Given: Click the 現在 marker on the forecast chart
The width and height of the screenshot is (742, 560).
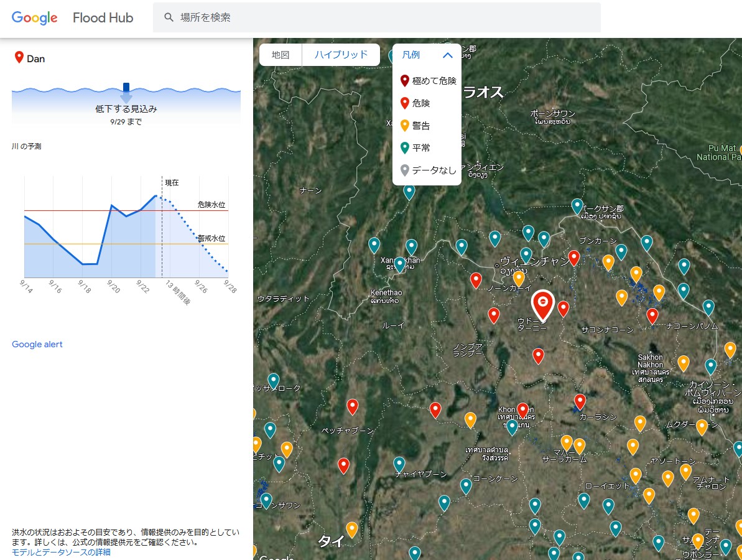Looking at the screenshot, I should (172, 183).
